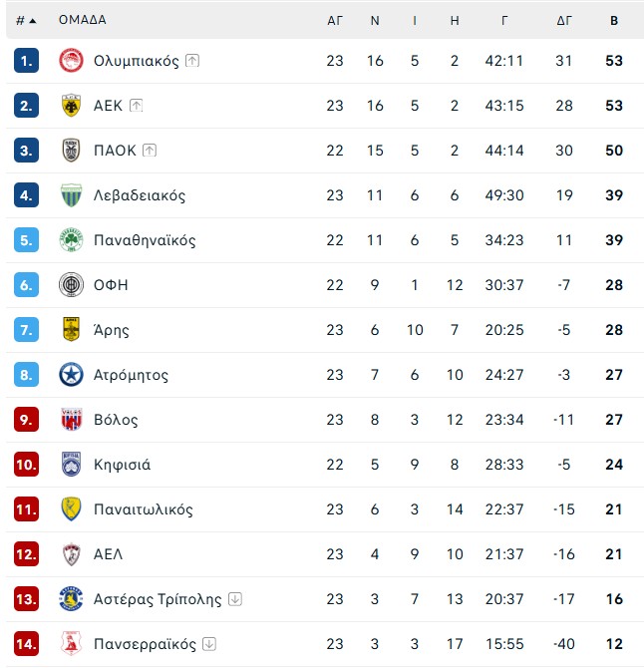Screen dimensions: 644x668
Task: Click the Άρης yellow badge
Action: 71,330
